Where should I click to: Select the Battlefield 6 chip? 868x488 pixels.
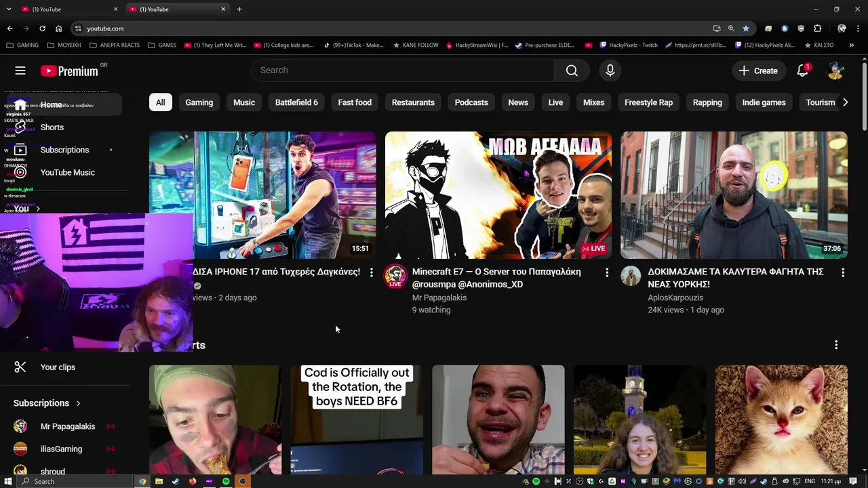tap(296, 102)
